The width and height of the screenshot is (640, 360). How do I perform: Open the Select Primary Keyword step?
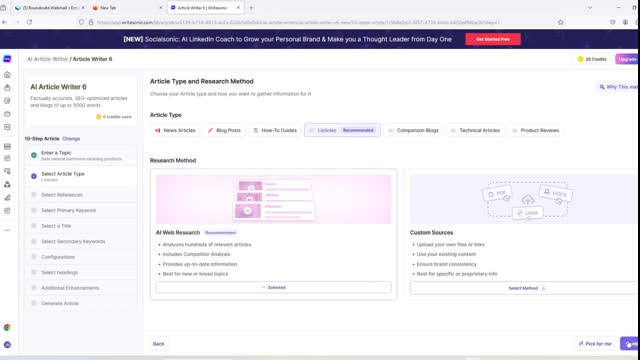pyautogui.click(x=81, y=210)
